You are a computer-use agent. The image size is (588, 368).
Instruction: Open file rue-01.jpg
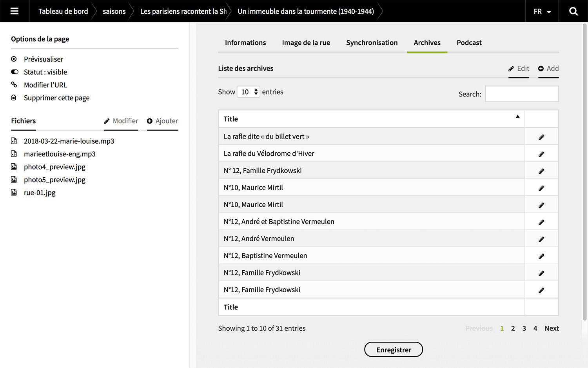click(40, 193)
